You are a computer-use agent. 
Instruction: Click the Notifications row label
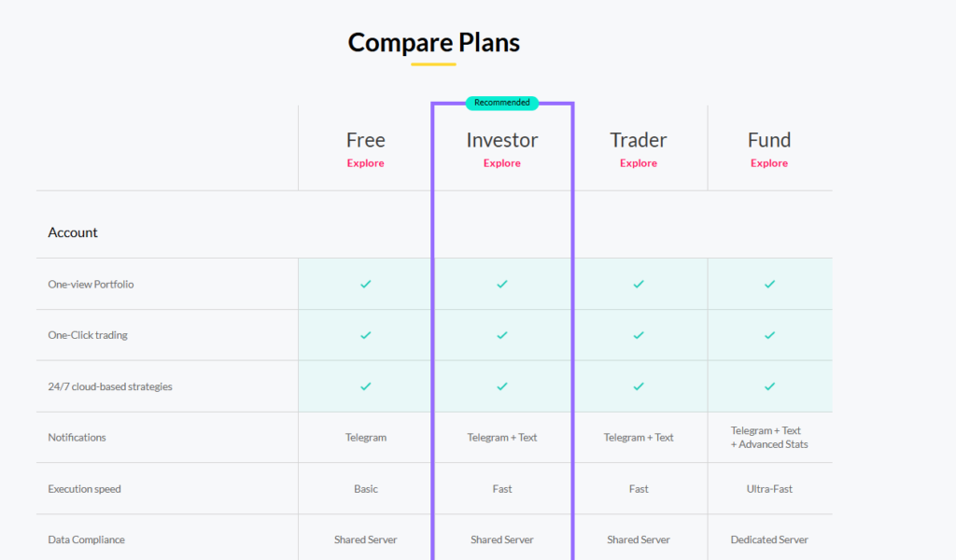point(77,438)
